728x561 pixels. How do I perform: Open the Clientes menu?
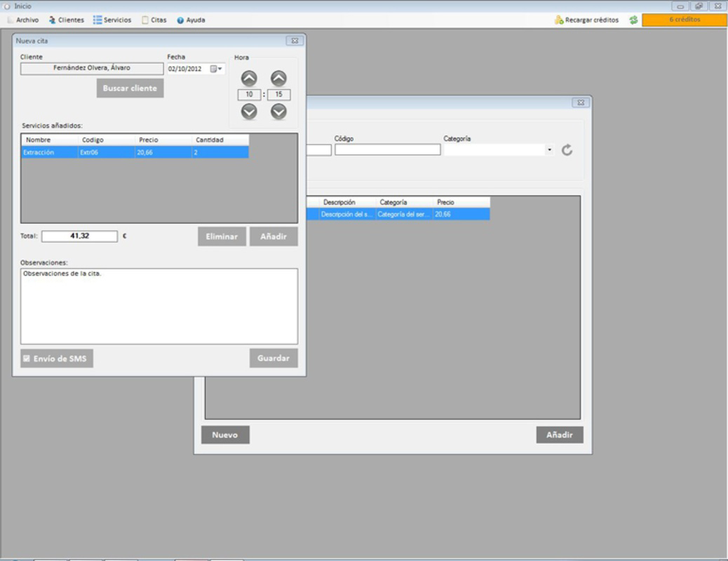[67, 20]
